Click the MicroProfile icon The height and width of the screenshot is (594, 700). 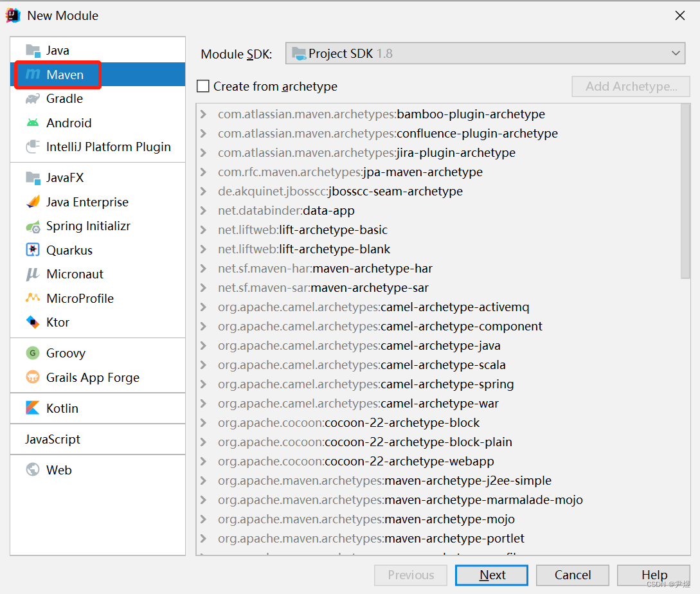(x=33, y=298)
